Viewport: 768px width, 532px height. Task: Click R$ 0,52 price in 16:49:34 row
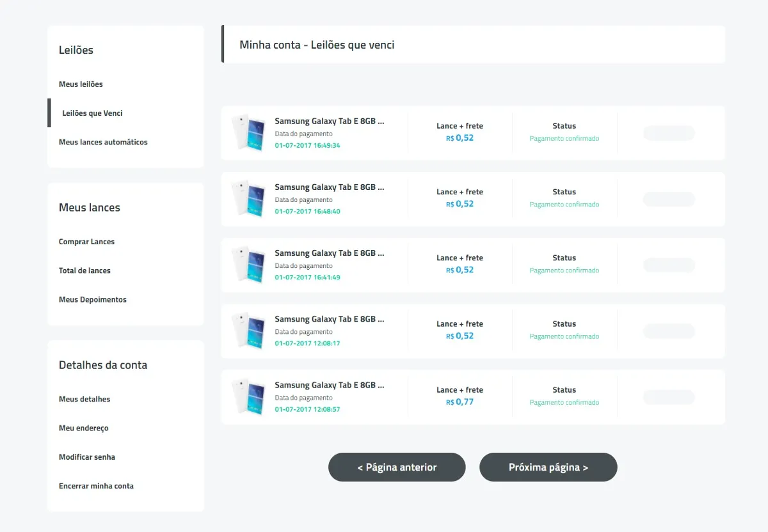[460, 137]
